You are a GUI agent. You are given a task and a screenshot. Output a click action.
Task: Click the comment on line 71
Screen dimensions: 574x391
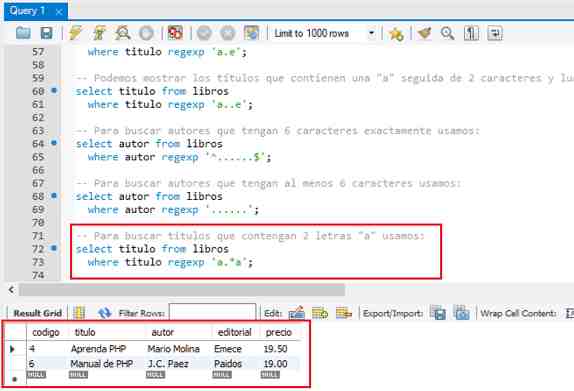250,236
